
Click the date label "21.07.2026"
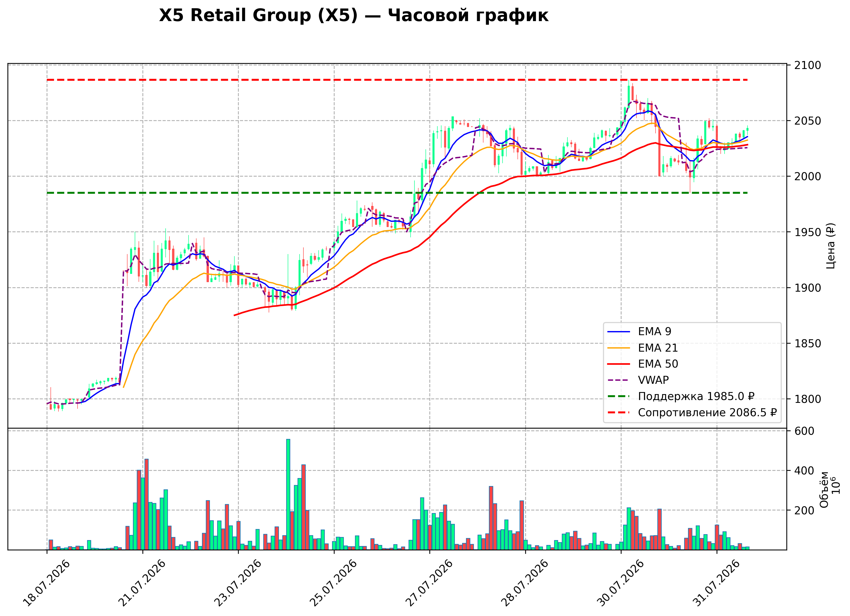point(142,583)
